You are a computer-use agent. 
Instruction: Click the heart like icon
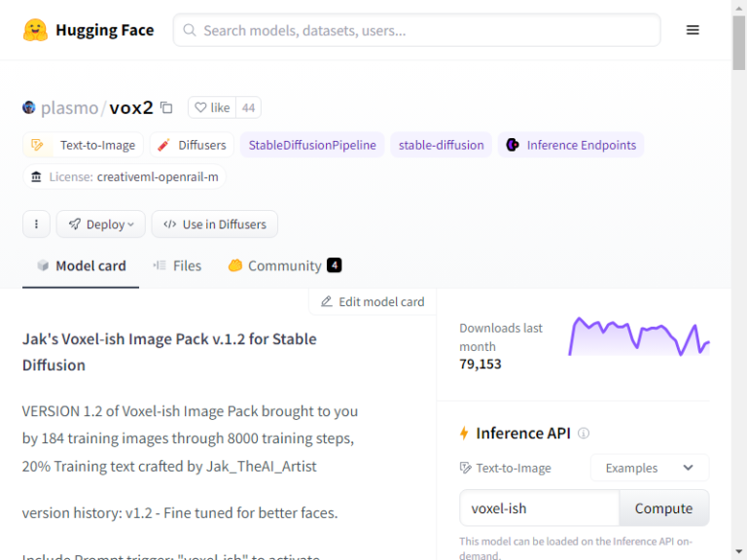pyautogui.click(x=200, y=107)
